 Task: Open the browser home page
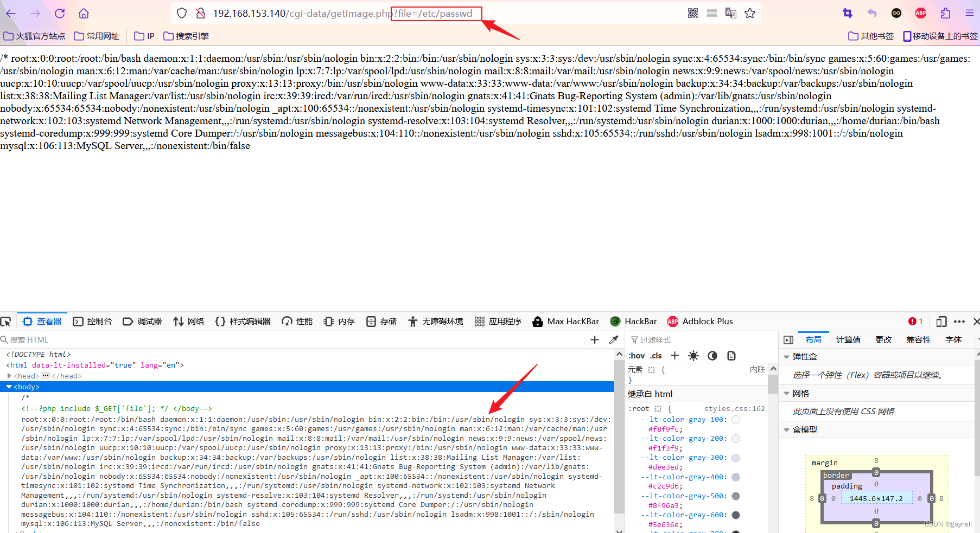[x=84, y=14]
